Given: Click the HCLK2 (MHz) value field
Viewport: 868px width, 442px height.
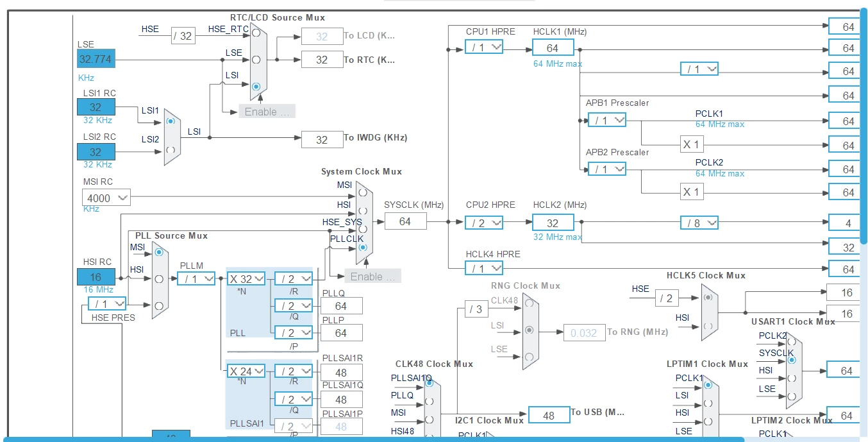Looking at the screenshot, I should [x=552, y=223].
